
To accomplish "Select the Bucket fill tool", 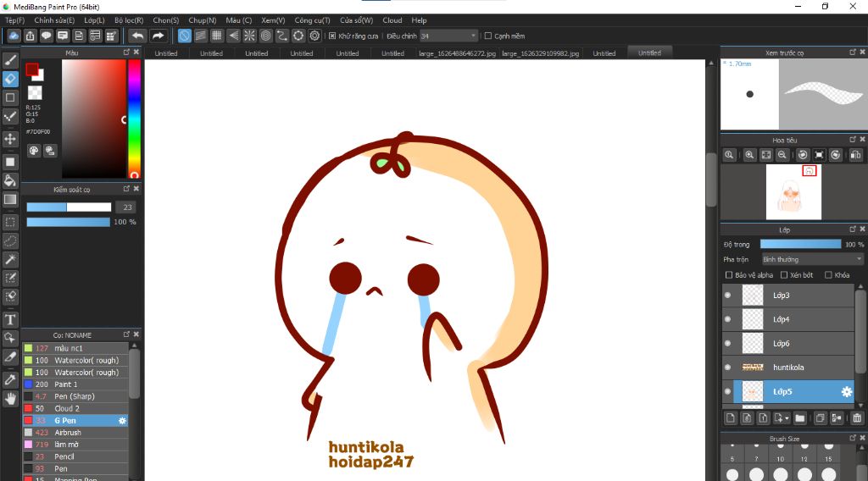I will (x=10, y=180).
